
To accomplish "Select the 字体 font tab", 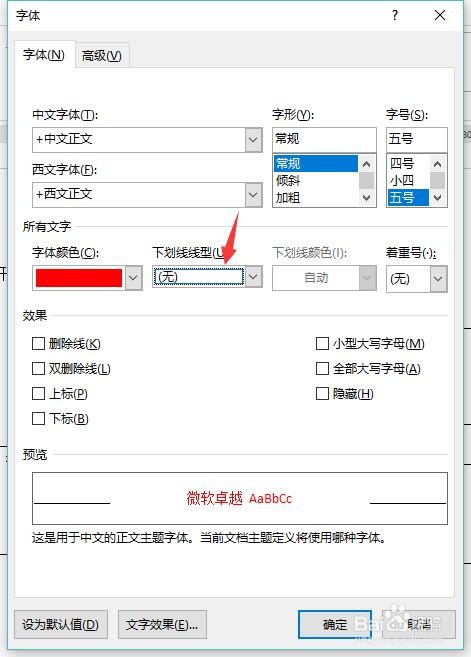I will point(44,54).
